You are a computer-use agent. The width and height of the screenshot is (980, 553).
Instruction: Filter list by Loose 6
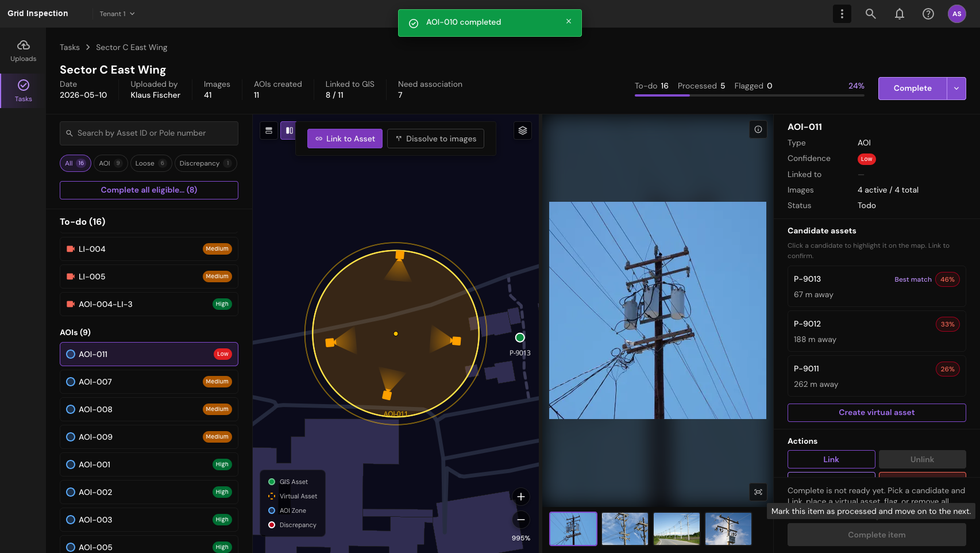(151, 163)
